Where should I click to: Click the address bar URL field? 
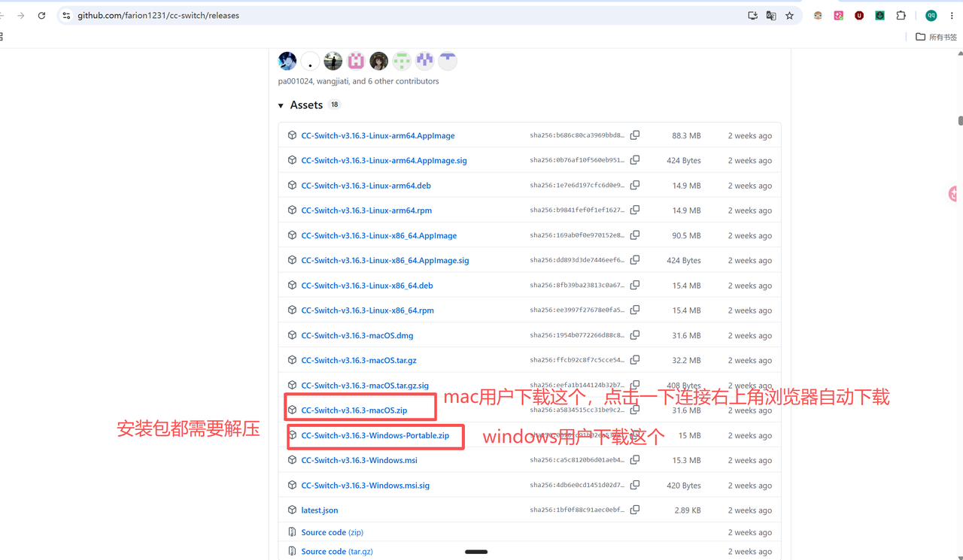tap(406, 15)
